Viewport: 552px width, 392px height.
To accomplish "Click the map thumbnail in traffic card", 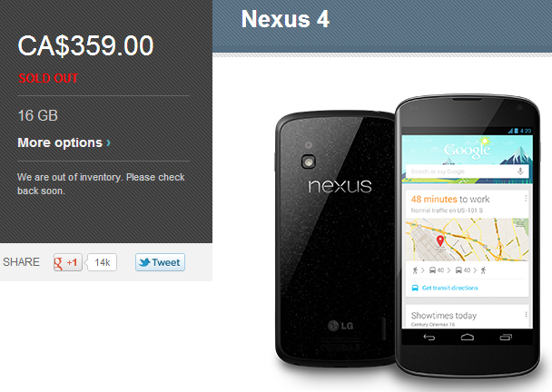I will click(468, 240).
